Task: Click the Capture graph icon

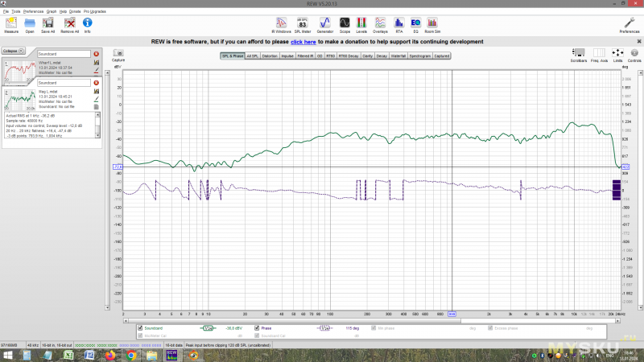Action: (x=118, y=53)
